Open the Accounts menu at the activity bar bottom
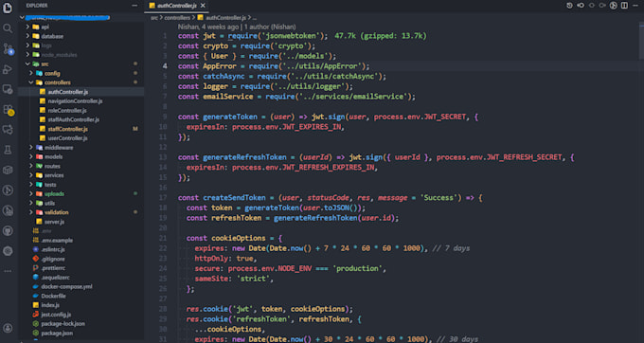The width and height of the screenshot is (644, 343). point(8,328)
